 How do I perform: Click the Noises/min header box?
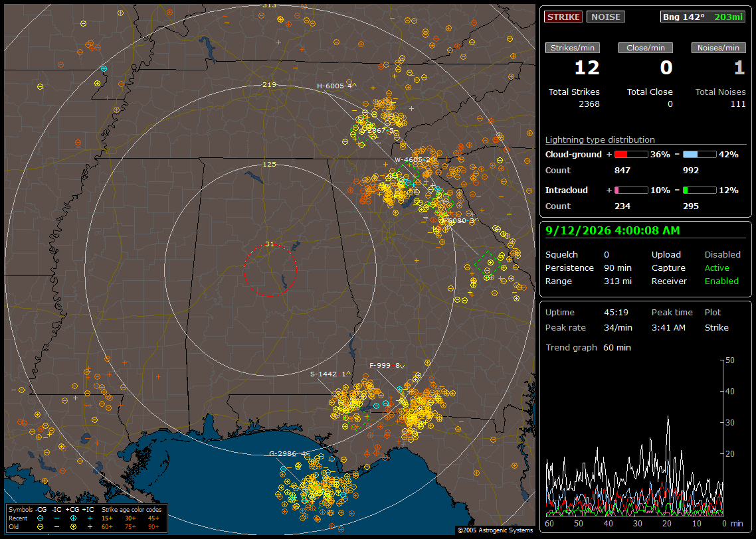pyautogui.click(x=718, y=48)
